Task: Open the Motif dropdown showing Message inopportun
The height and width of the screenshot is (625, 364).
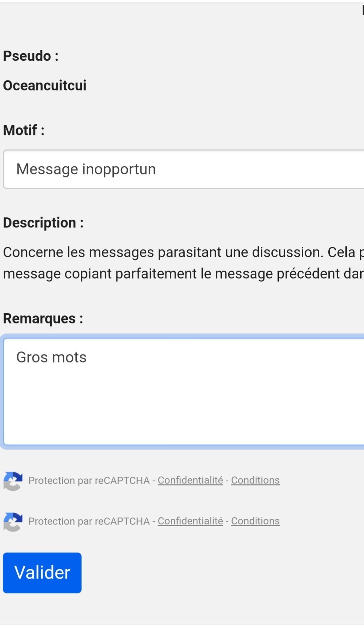Action: click(184, 169)
